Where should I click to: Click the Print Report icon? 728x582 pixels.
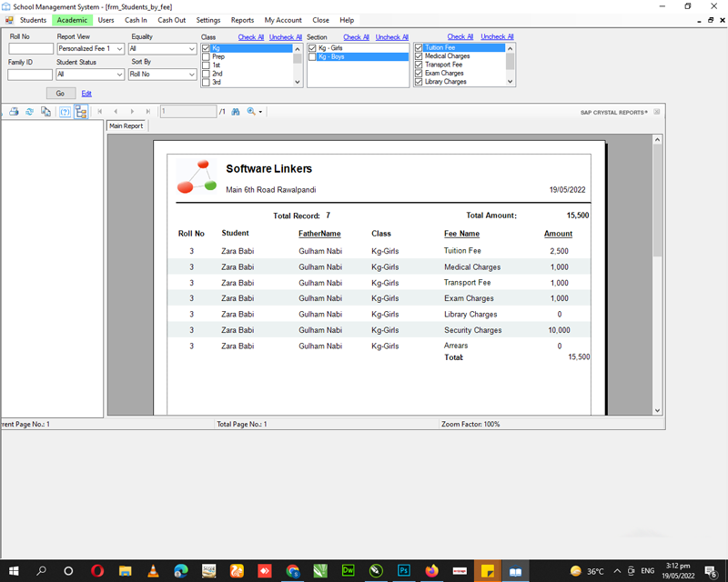pos(14,112)
